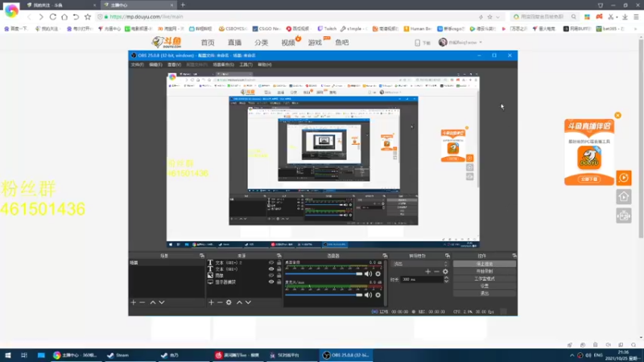Toggle visibility of display capture source
The image size is (644, 362).
point(271,282)
